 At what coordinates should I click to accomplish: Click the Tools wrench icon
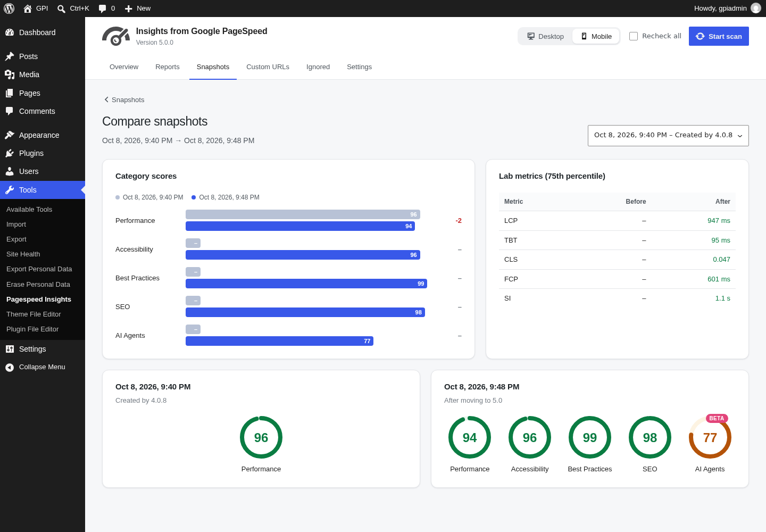click(10, 190)
